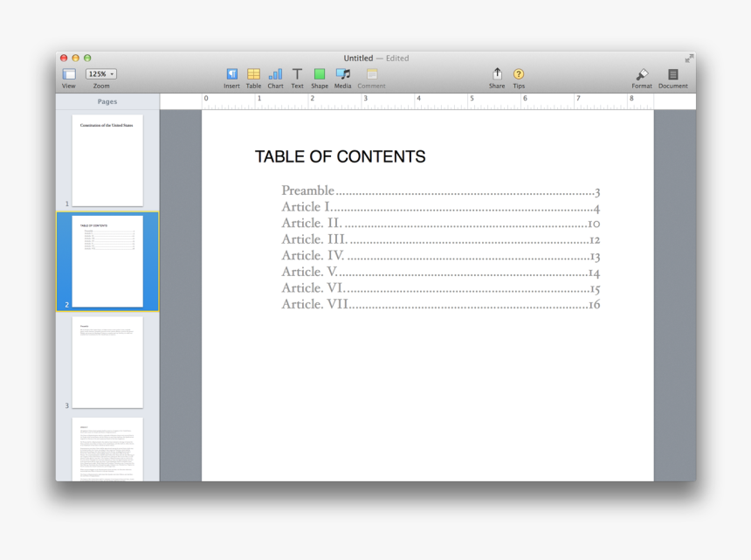This screenshot has width=751, height=560.
Task: Open the View sidebar options icon
Action: [69, 74]
